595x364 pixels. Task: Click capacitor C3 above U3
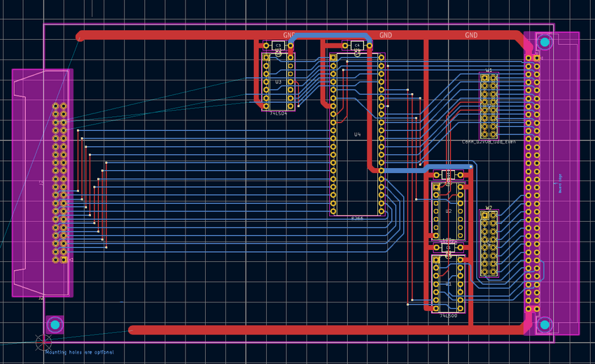(x=278, y=45)
